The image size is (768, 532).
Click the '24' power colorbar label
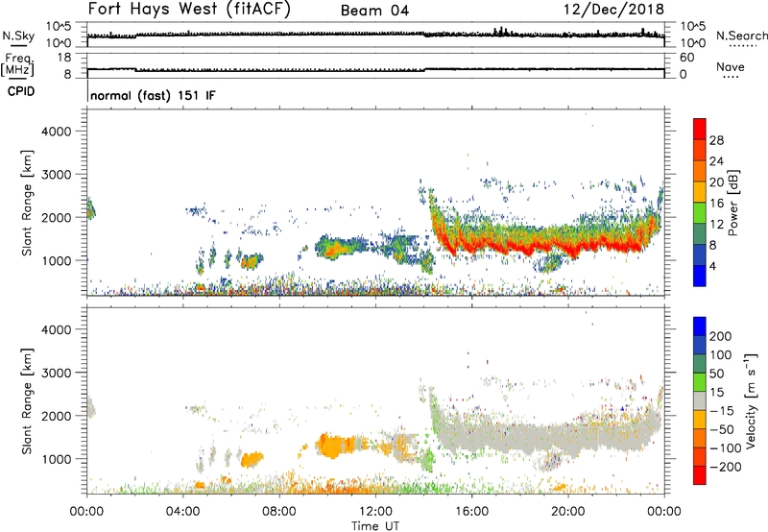(716, 161)
